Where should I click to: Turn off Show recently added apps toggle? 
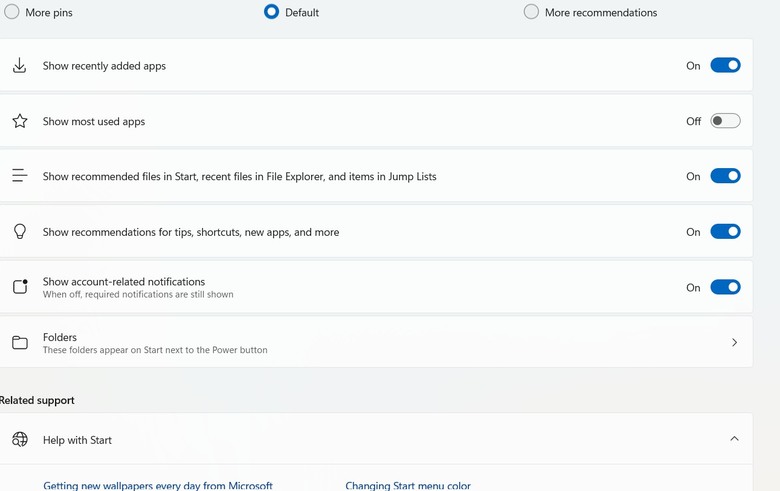click(725, 65)
